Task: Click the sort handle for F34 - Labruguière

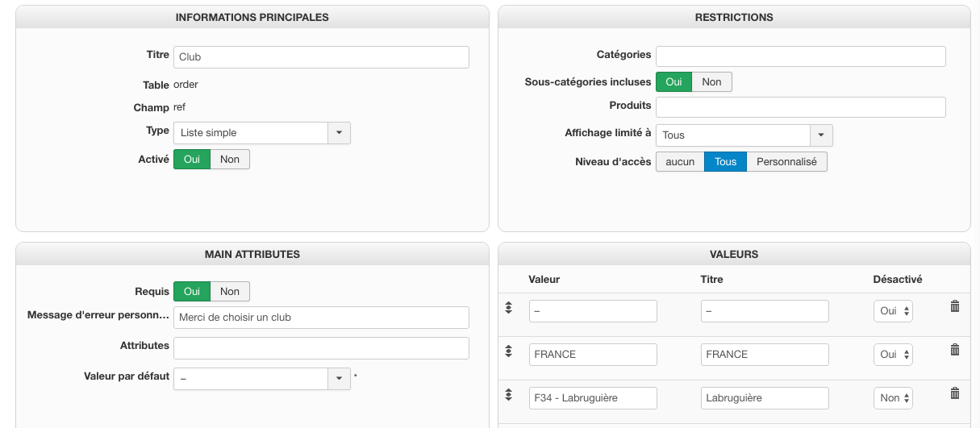Action: pyautogui.click(x=509, y=394)
